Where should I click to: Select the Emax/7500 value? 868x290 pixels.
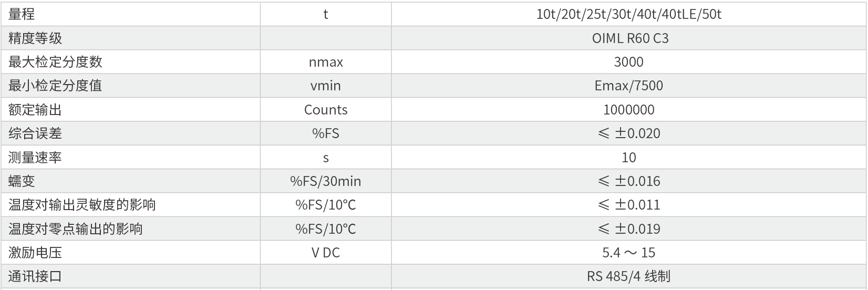[628, 86]
